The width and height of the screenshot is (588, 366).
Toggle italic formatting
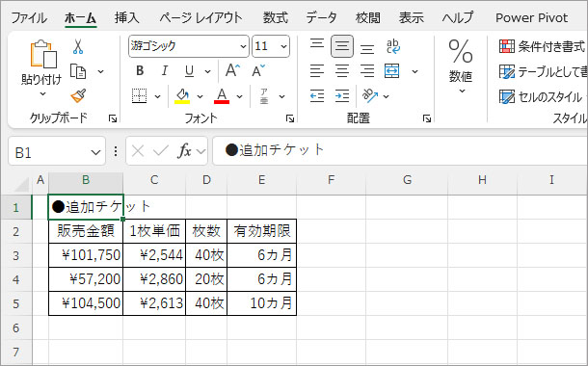point(164,70)
